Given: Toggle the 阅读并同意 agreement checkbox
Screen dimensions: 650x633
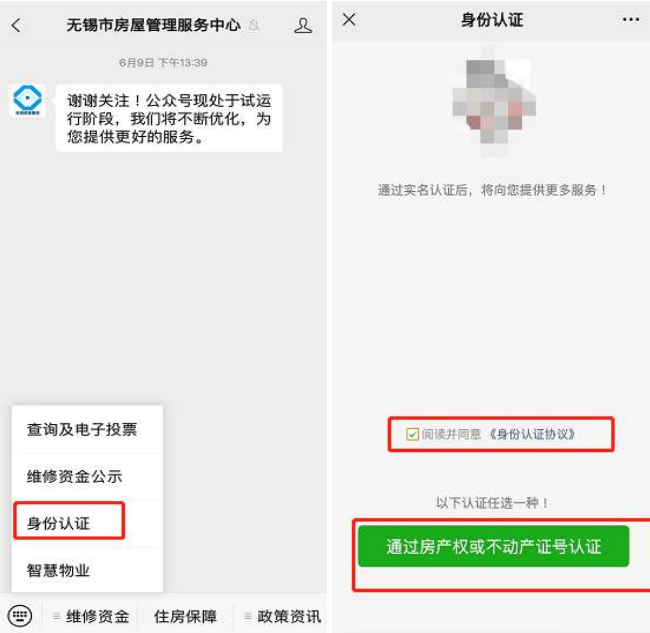Looking at the screenshot, I should [412, 434].
